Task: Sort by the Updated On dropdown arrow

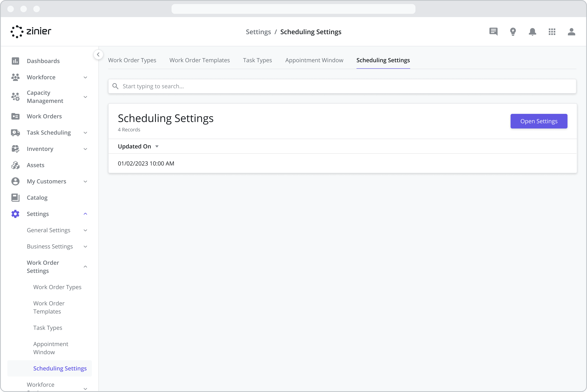Action: 157,147
